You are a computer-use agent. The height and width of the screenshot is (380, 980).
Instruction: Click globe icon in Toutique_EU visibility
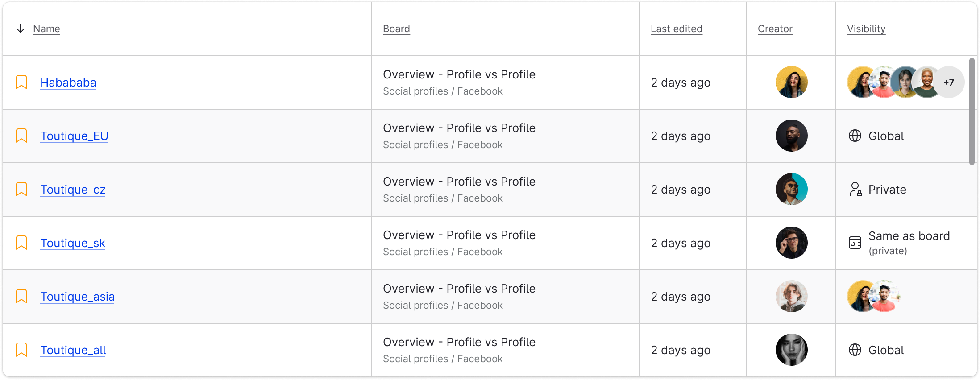pyautogui.click(x=855, y=136)
